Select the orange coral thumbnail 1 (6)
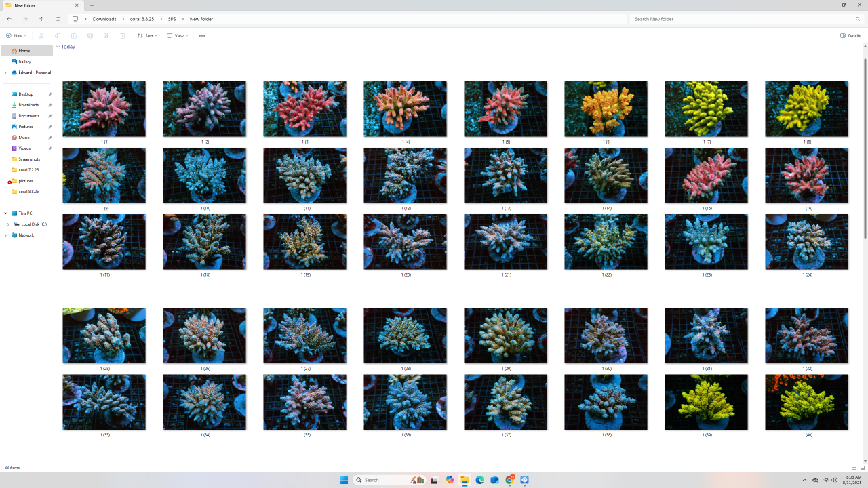Image resolution: width=868 pixels, height=488 pixels. 606,109
